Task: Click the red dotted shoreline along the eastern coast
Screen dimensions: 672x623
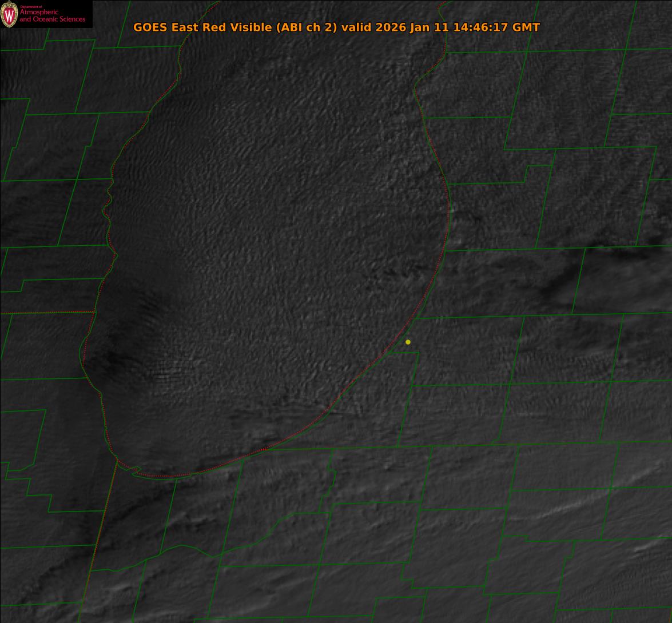Action: coord(446,229)
